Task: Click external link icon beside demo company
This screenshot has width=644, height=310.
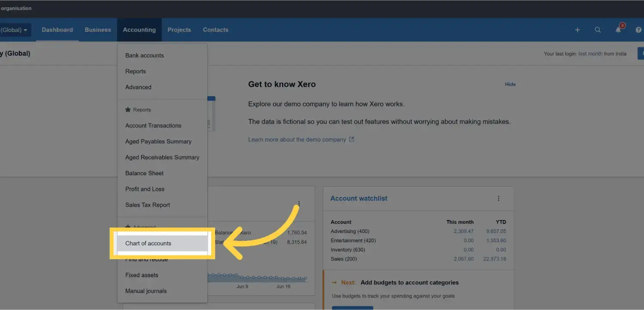Action: [x=352, y=139]
